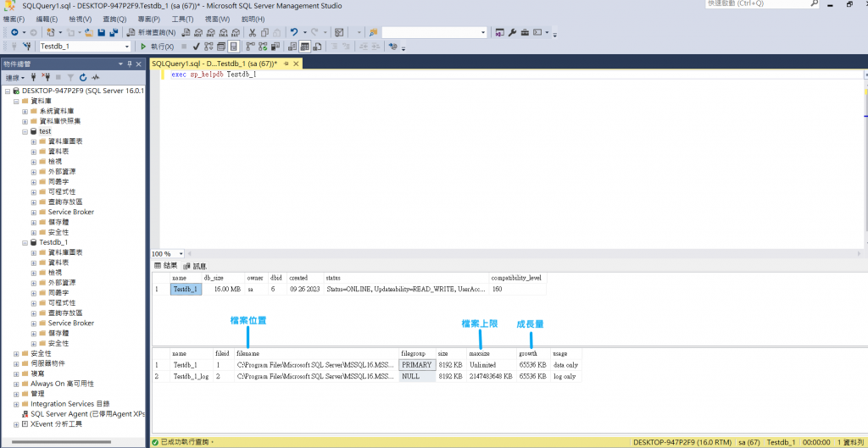Click the Testdb_1_log name cell
The image size is (868, 448).
click(x=191, y=376)
